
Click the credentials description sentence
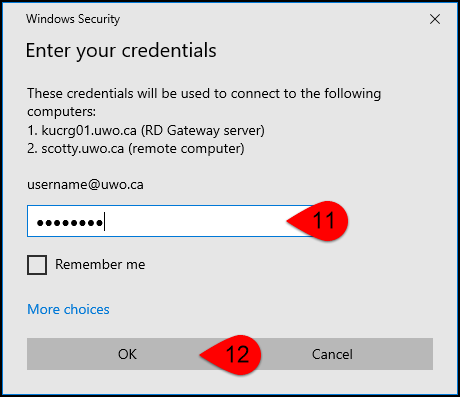point(204,102)
